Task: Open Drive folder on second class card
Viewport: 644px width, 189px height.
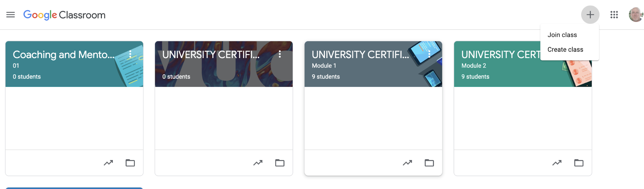Action: (x=280, y=163)
